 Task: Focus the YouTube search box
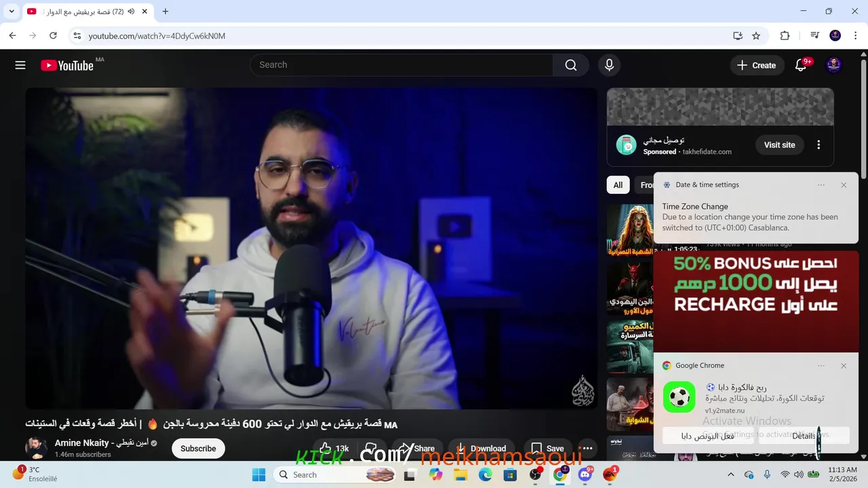pos(401,65)
